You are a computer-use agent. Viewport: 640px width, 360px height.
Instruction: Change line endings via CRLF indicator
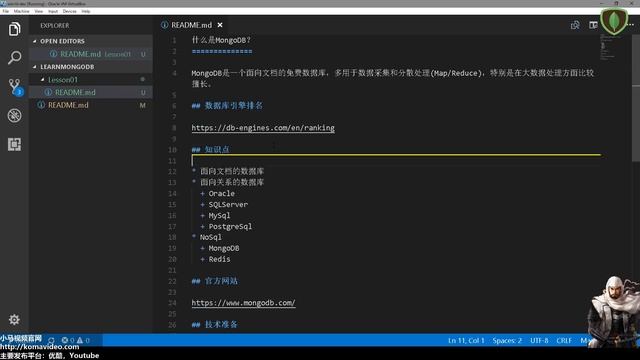[564, 340]
